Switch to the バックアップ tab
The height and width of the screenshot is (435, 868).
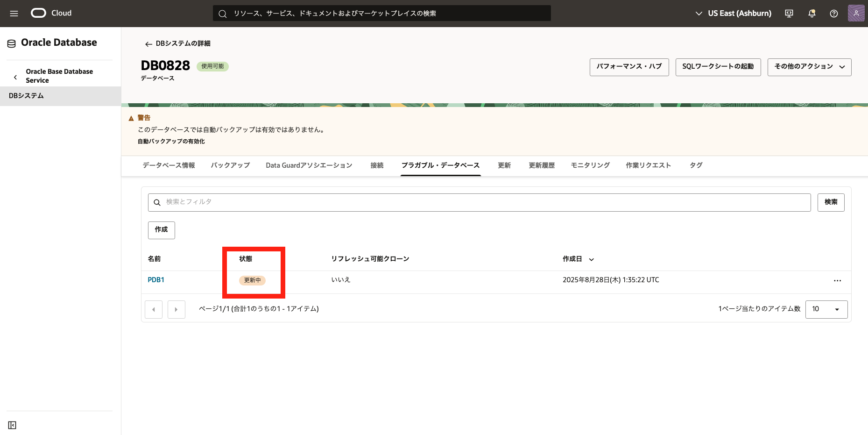pos(230,165)
